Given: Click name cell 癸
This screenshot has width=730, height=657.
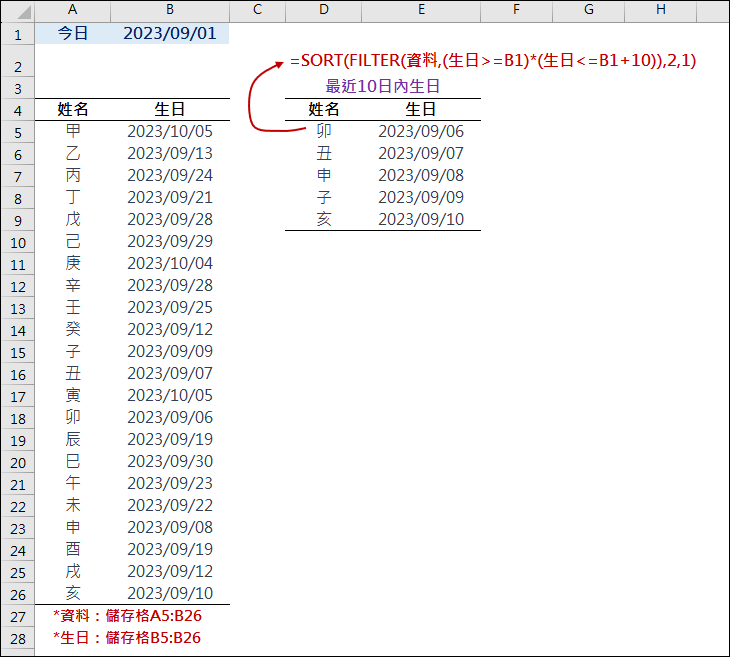Looking at the screenshot, I should tap(73, 329).
